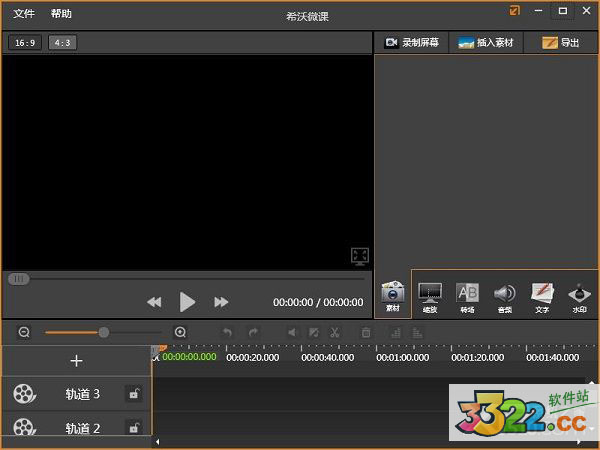Click the timeline zoom-out magnifier icon
This screenshot has width=600, height=450.
[x=24, y=332]
